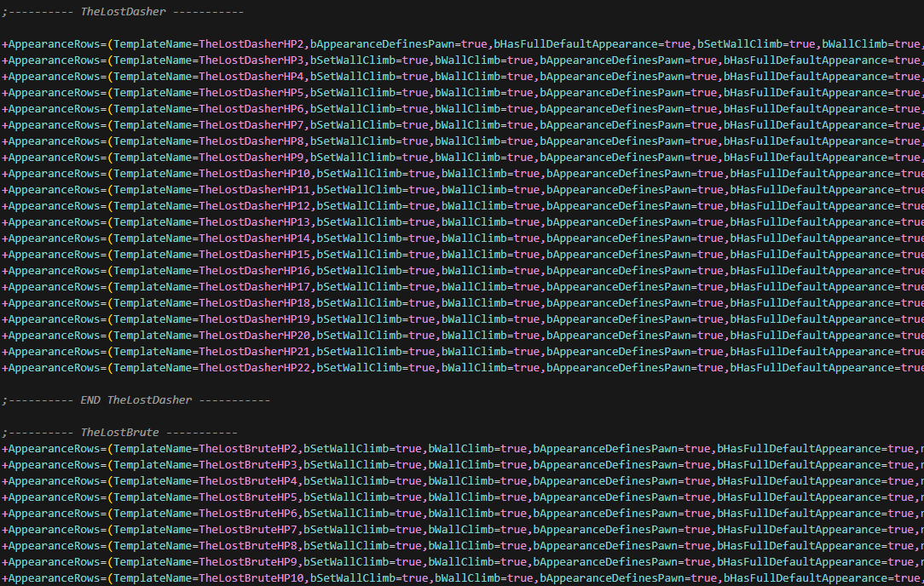Click the ';---------- TheLostDasher' header comment line
This screenshot has width=924, height=586.
pyautogui.click(x=123, y=12)
